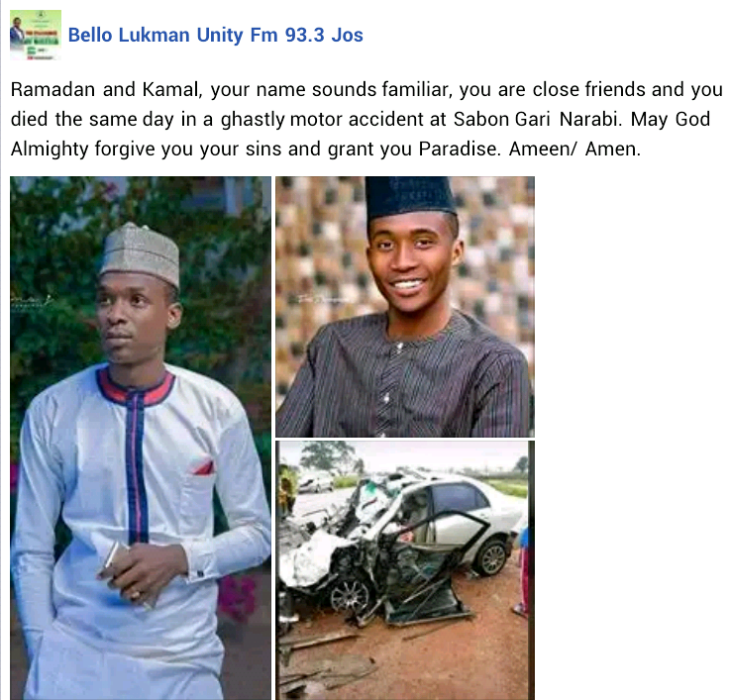Click the grey embroidered cap in left photo
Screen dimensions: 730x700
(x=141, y=253)
